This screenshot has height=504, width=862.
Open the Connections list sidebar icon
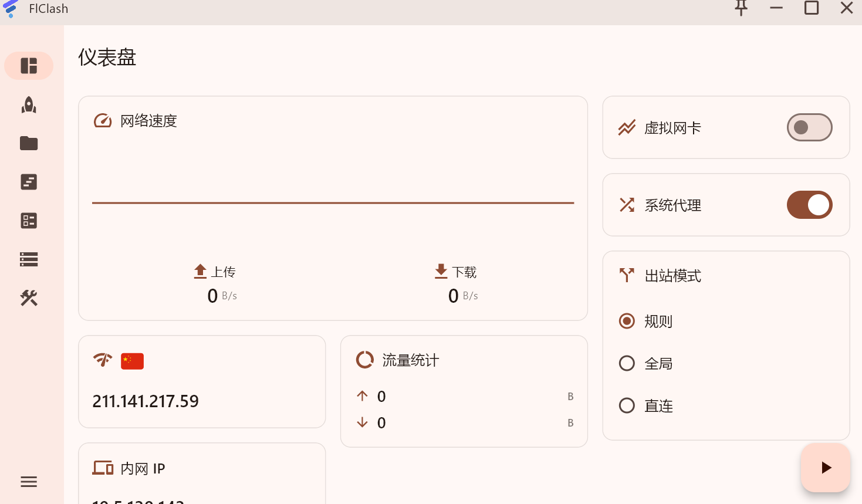29,221
